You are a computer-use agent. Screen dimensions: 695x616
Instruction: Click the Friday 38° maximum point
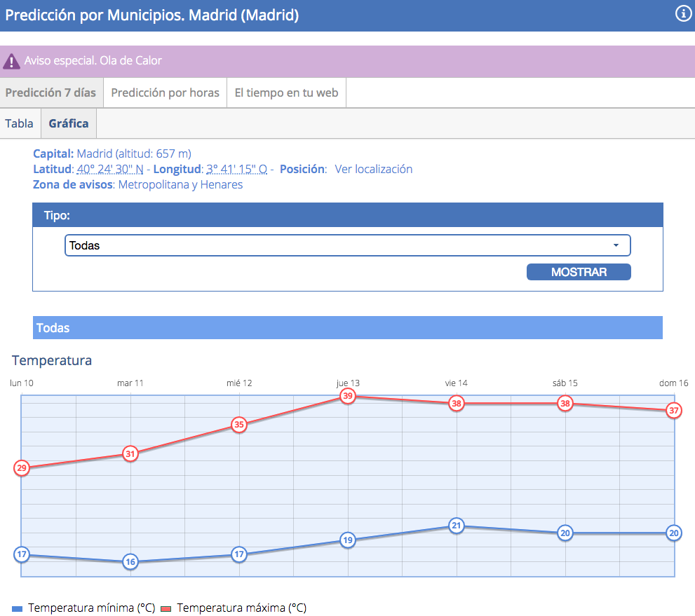[457, 404]
